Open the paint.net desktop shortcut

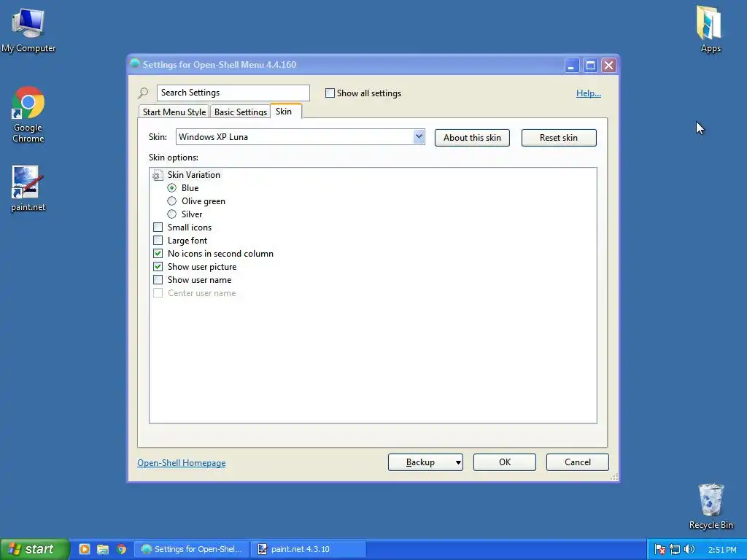(x=28, y=189)
